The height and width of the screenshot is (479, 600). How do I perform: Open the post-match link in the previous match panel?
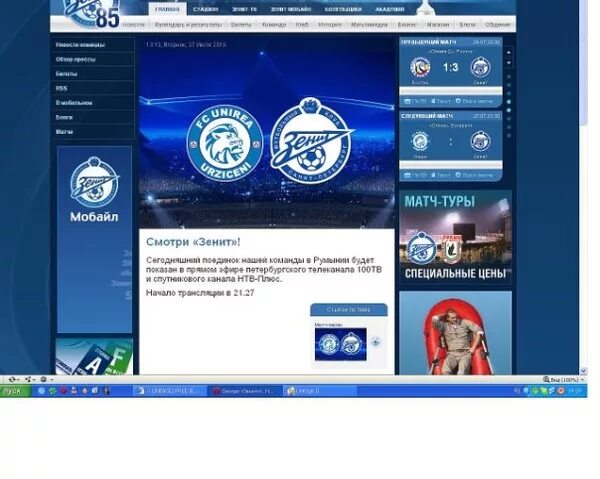[474, 101]
